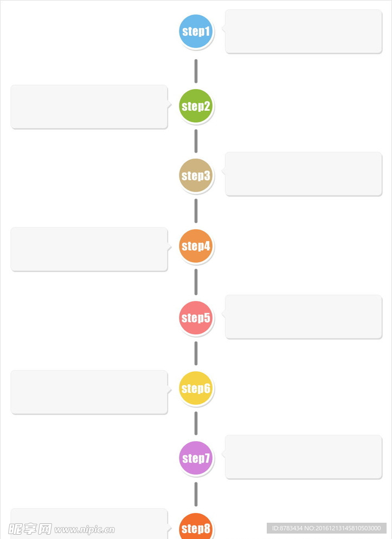The image size is (392, 539).
Task: Click the blue step1 circle
Action: point(196,31)
